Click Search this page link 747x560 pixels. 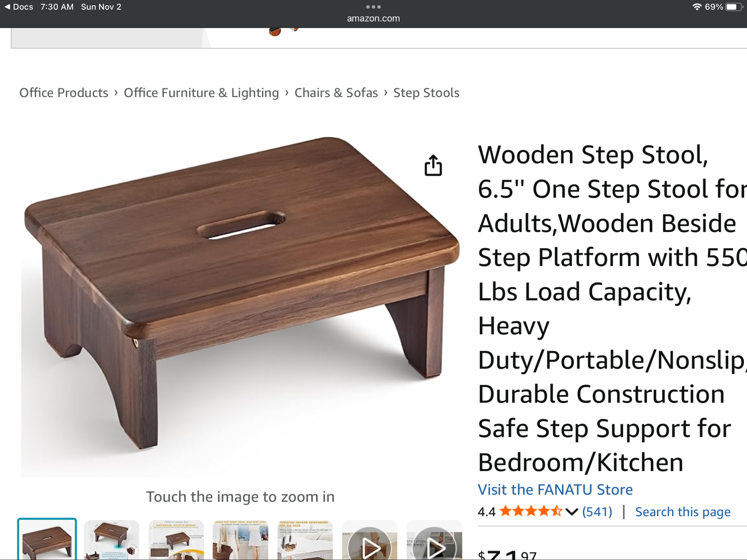point(683,512)
